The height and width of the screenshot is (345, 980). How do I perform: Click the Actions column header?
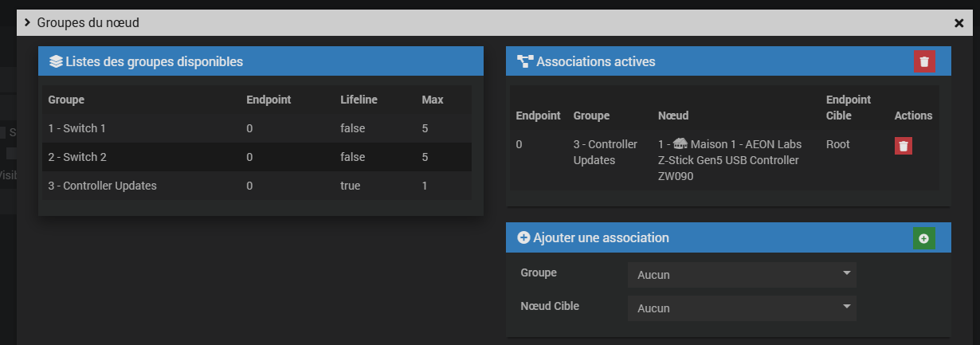click(x=913, y=116)
